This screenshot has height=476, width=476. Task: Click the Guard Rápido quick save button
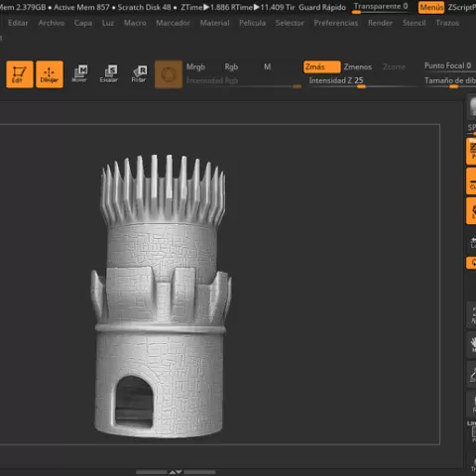pos(322,7)
